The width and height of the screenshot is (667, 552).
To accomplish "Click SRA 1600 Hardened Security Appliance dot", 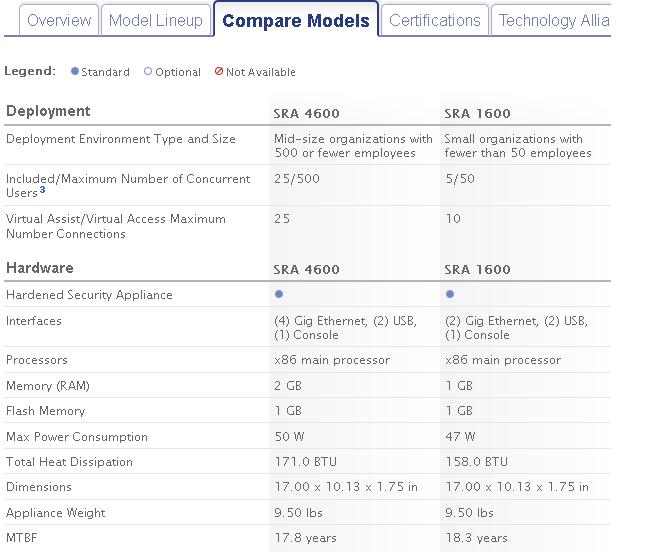I will coord(450,294).
